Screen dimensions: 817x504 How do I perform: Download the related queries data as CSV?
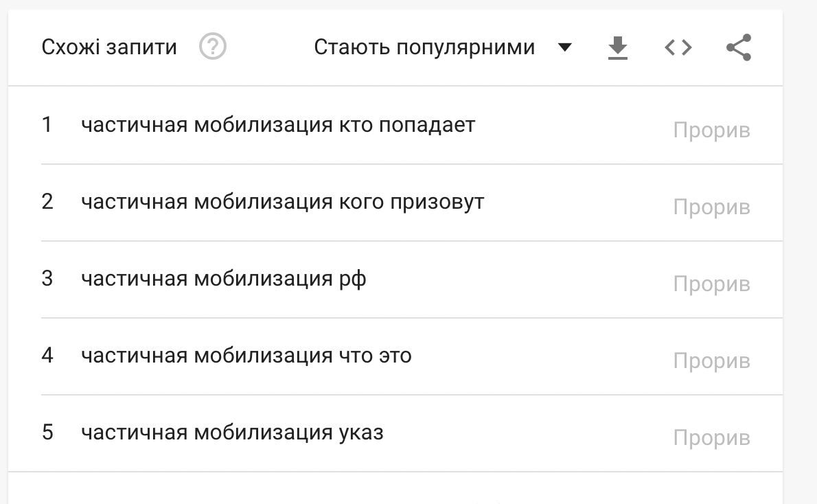click(618, 48)
